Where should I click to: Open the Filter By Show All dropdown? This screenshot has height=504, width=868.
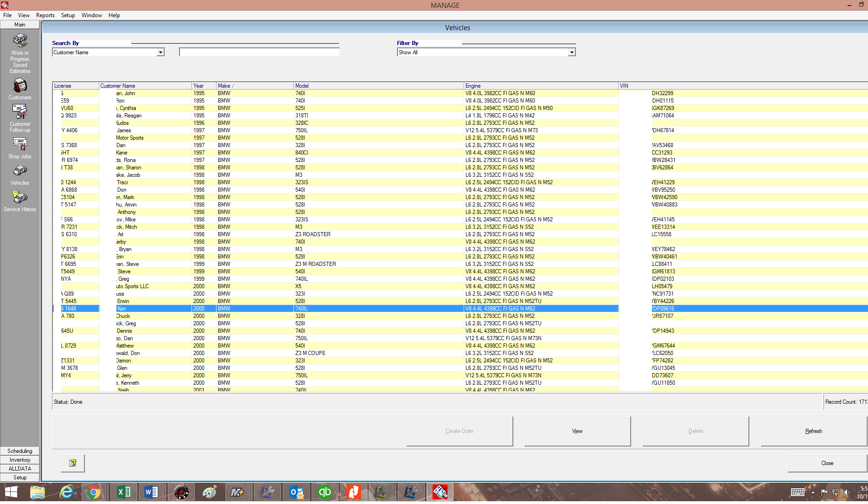(572, 52)
